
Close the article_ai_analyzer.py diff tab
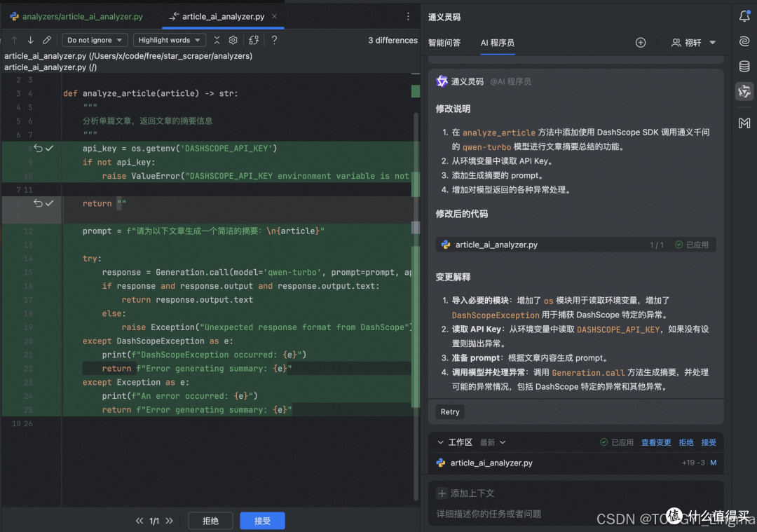click(x=274, y=16)
